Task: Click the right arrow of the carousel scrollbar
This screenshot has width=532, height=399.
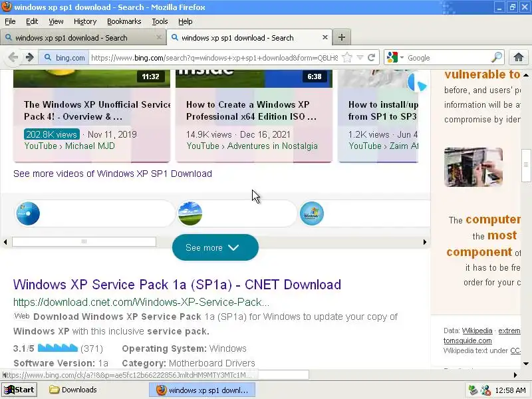Action: (x=424, y=242)
